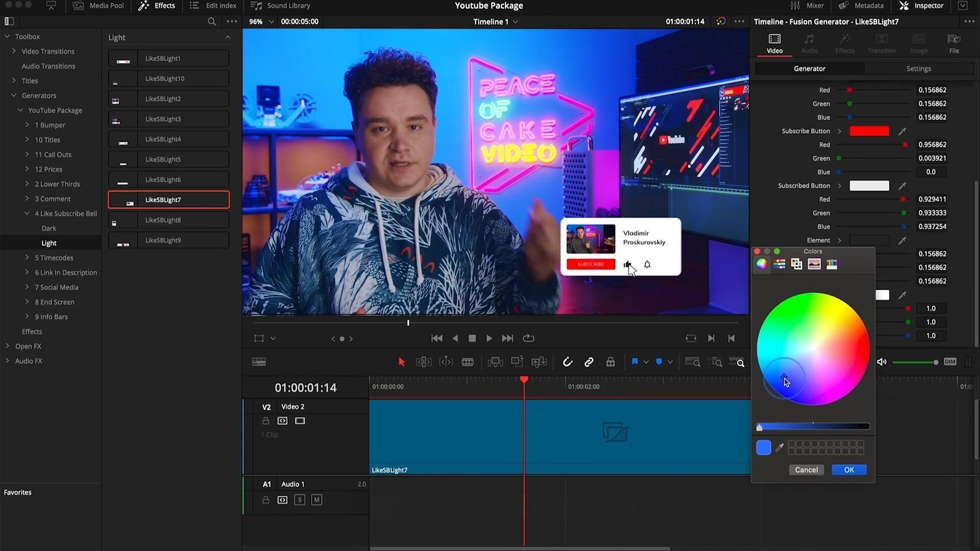Click the red Subscribe Button color swatch
The height and width of the screenshot is (551, 980).
point(869,131)
